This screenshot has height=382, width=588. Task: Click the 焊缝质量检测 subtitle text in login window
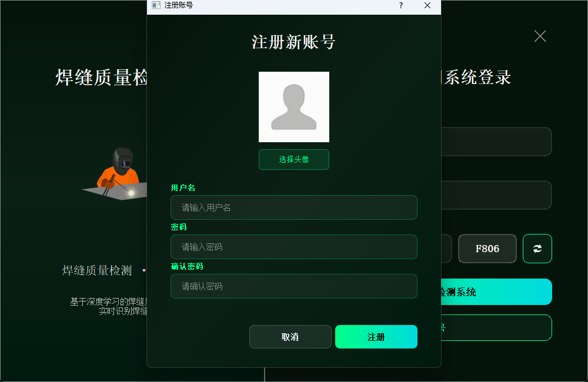97,270
